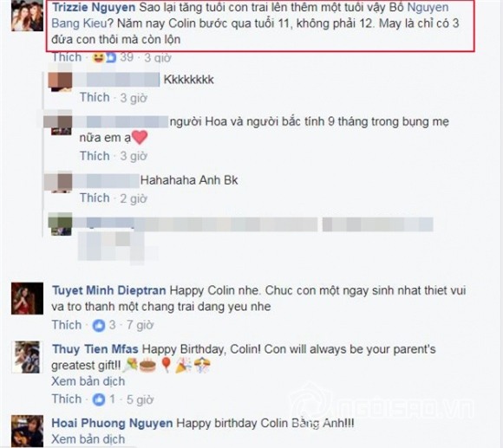Open the tagged Nguyen Bang Kieu link
The width and height of the screenshot is (503, 448).
250,15
